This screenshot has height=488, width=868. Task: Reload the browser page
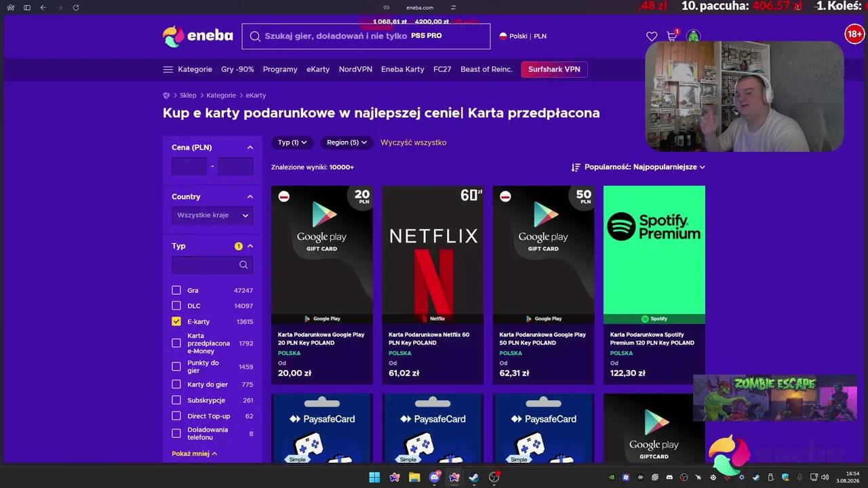[76, 7]
